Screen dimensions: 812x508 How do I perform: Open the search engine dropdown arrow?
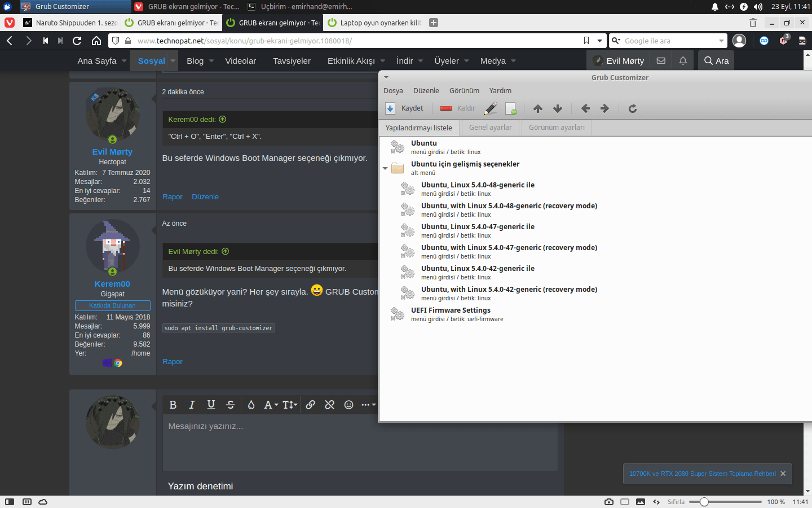722,41
